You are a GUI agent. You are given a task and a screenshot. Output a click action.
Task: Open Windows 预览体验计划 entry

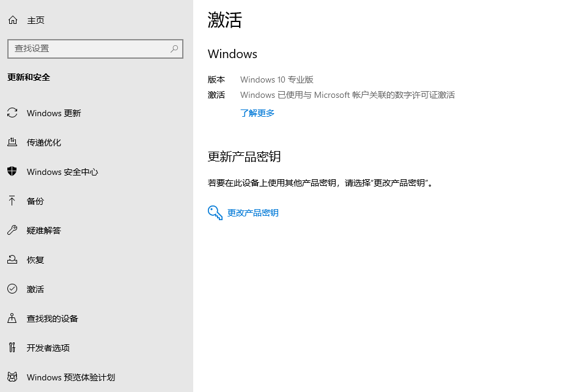(x=71, y=377)
